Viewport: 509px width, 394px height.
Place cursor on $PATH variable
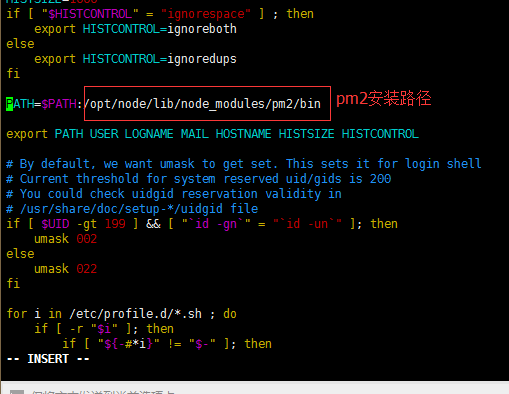tap(59, 104)
